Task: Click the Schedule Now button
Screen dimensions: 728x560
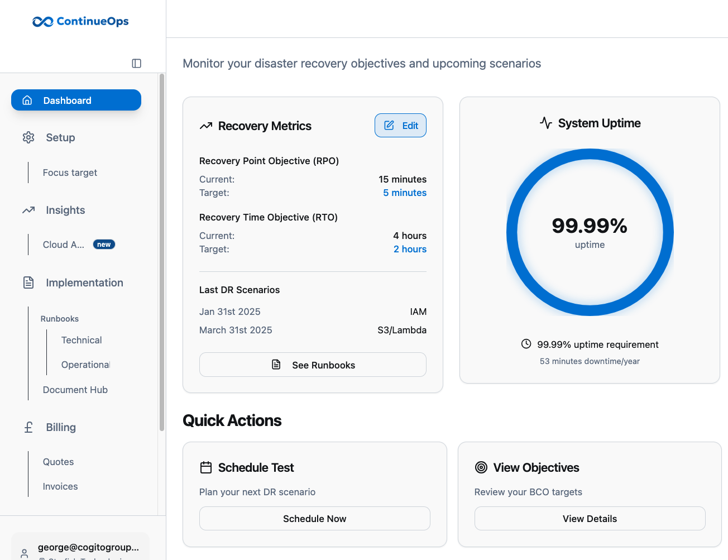Action: [314, 519]
